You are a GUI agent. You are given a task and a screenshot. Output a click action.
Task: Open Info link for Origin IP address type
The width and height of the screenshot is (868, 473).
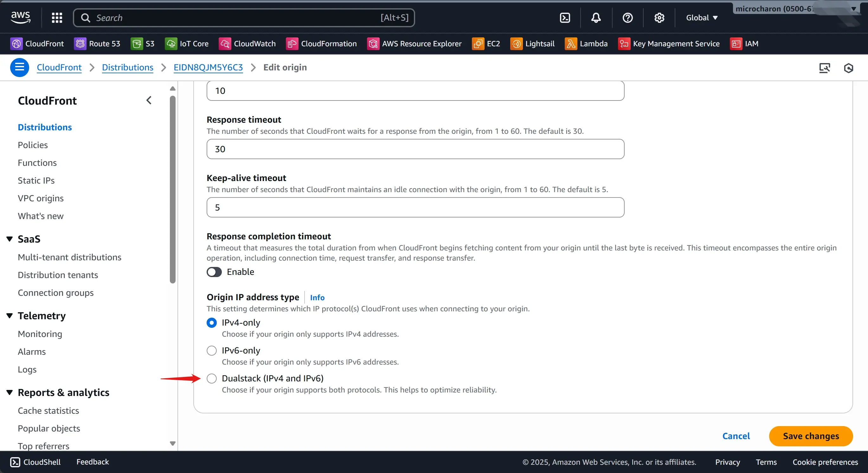pyautogui.click(x=317, y=297)
